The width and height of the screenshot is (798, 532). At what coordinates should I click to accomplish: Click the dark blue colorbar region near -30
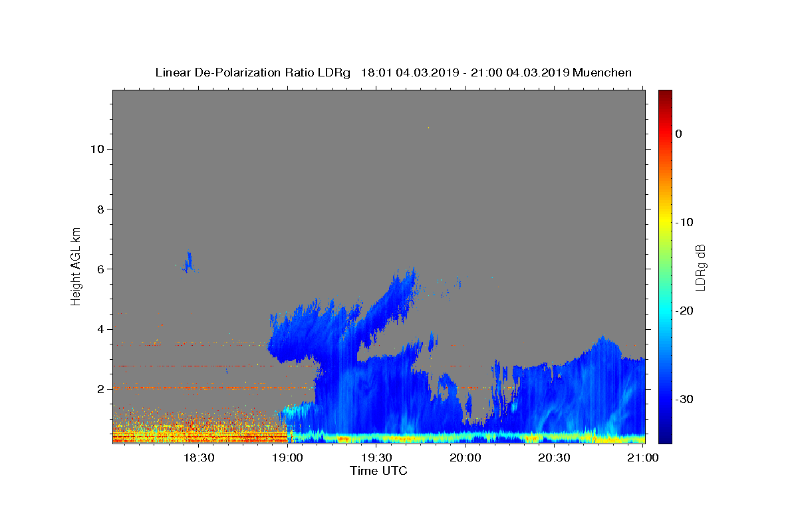pos(665,399)
